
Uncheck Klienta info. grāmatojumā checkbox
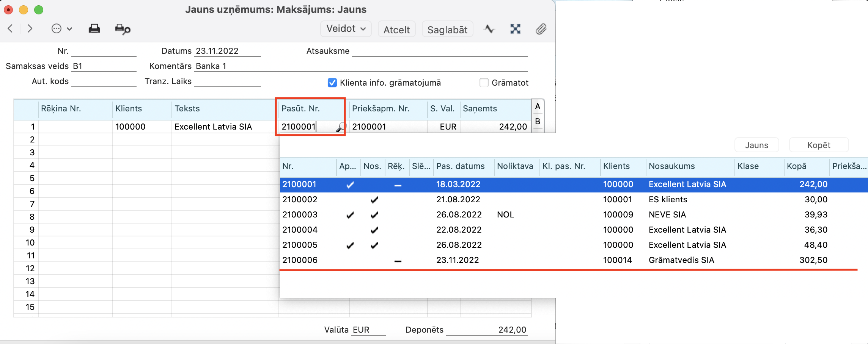[332, 83]
